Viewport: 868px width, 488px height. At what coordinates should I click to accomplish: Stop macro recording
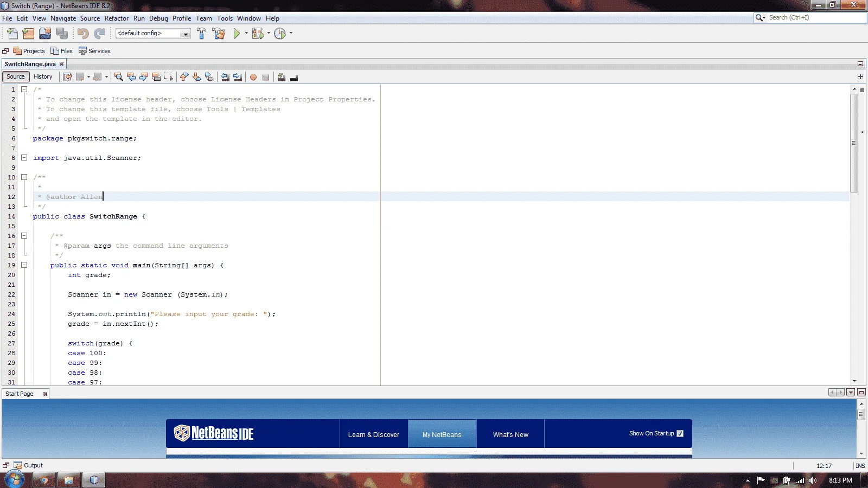click(266, 77)
